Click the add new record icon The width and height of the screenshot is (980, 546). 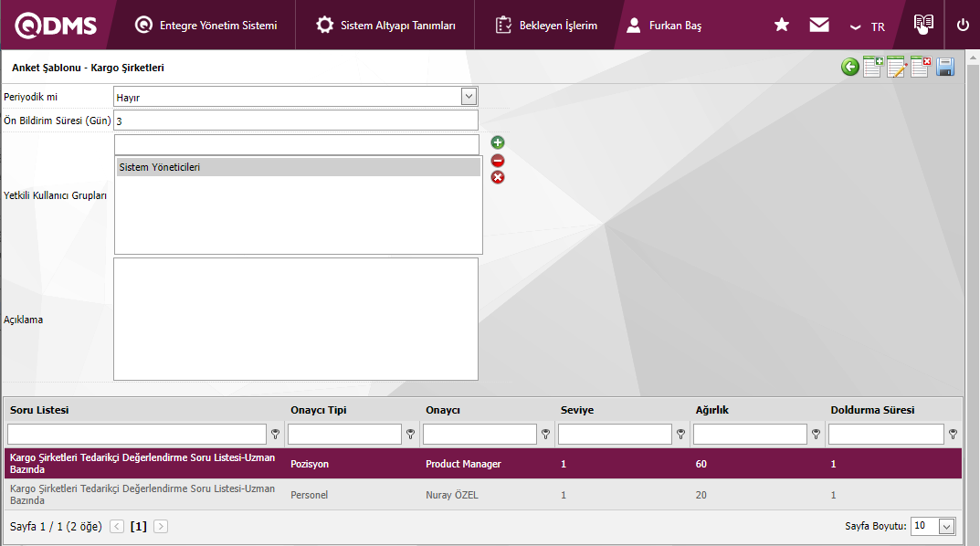coord(873,68)
